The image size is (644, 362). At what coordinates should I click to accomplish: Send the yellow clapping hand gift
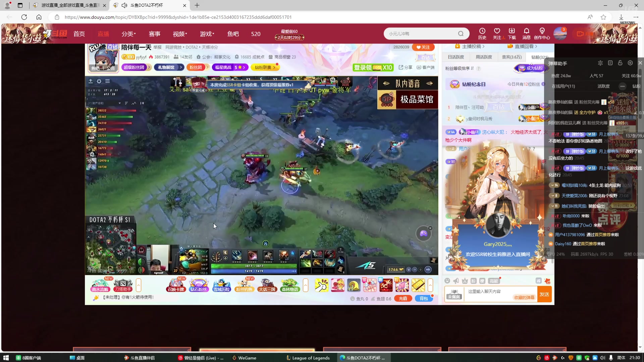(321, 285)
